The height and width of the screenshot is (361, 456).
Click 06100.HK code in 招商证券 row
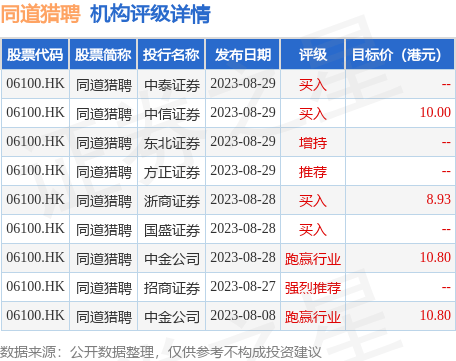(35, 286)
